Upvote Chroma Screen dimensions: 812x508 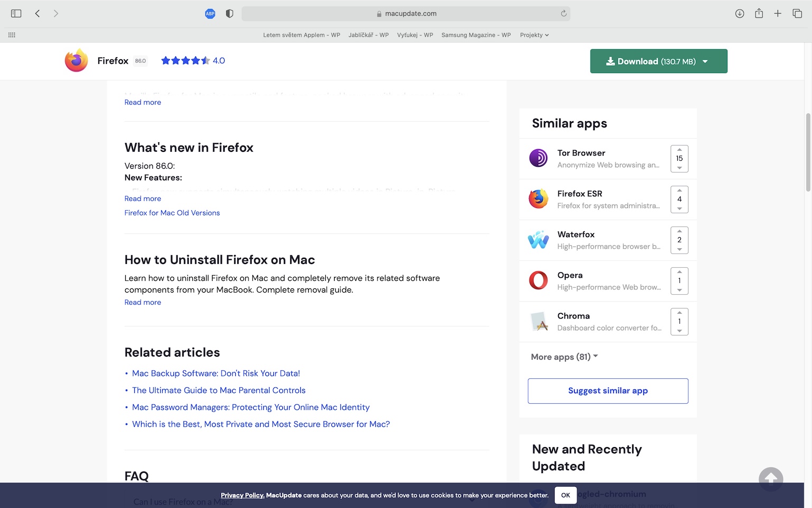pyautogui.click(x=679, y=312)
